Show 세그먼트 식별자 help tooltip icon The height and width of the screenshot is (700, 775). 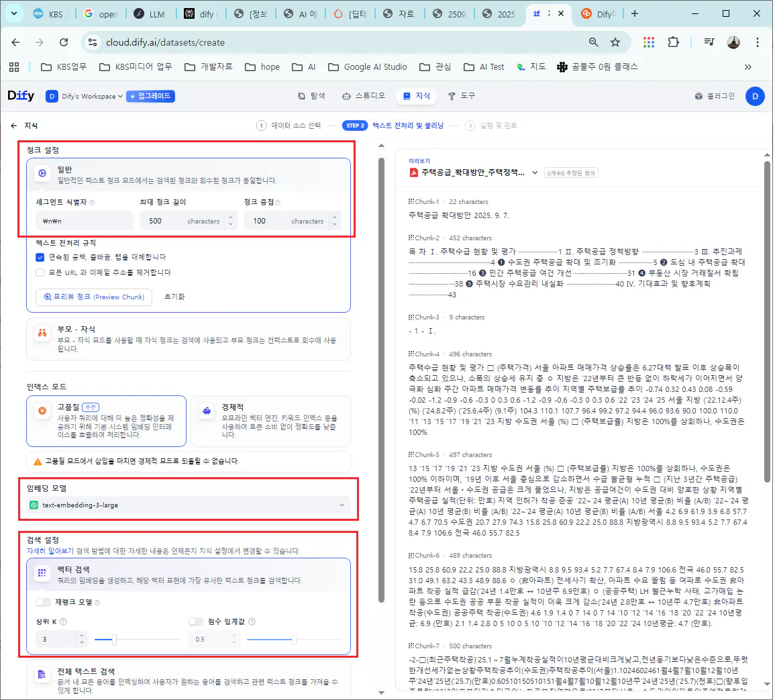pyautogui.click(x=92, y=202)
